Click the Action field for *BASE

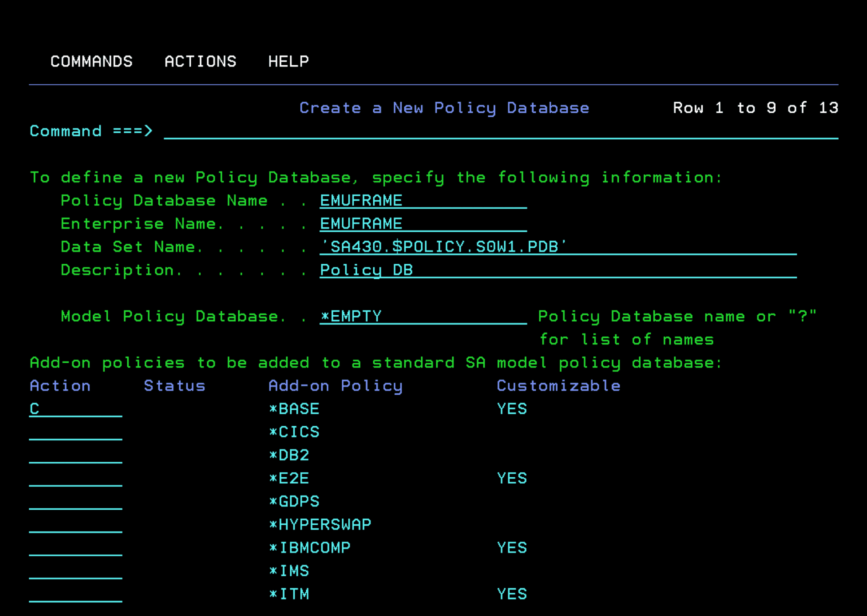pos(75,409)
